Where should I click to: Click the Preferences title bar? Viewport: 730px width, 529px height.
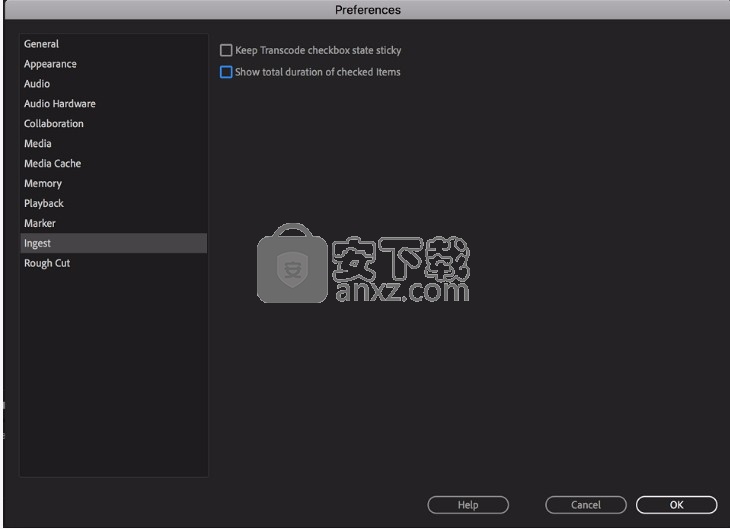tap(367, 10)
